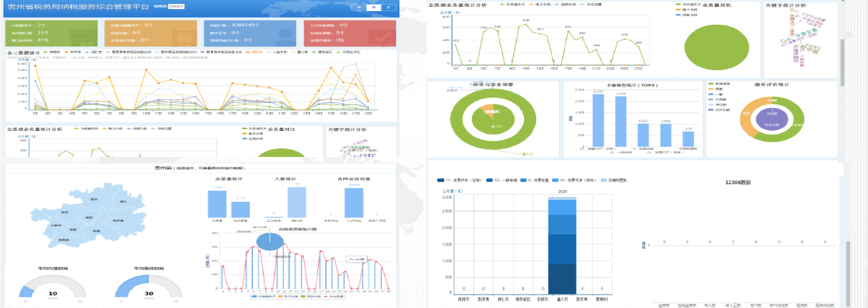Toggle 贵阳市 series in 金三数据统计 legend
Viewport: 868px width, 308px height.
point(51,52)
